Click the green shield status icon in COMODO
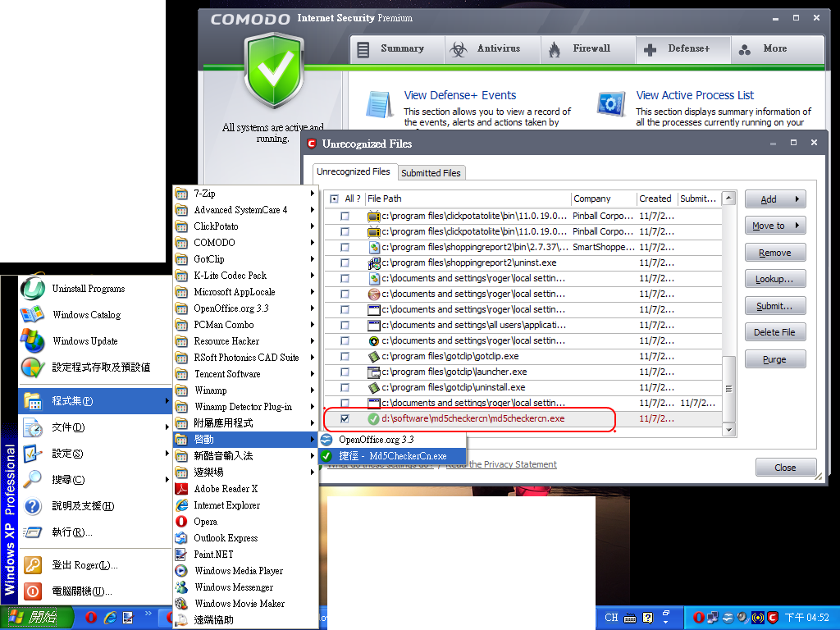This screenshot has width=840, height=630. 274,70
